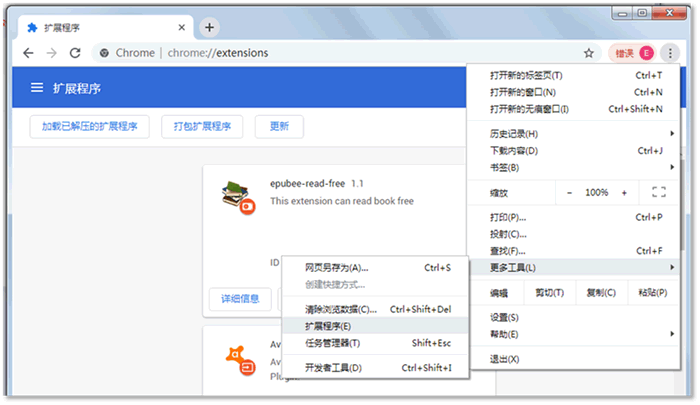Click the 100% zoom value
This screenshot has width=700, height=405.
click(596, 192)
